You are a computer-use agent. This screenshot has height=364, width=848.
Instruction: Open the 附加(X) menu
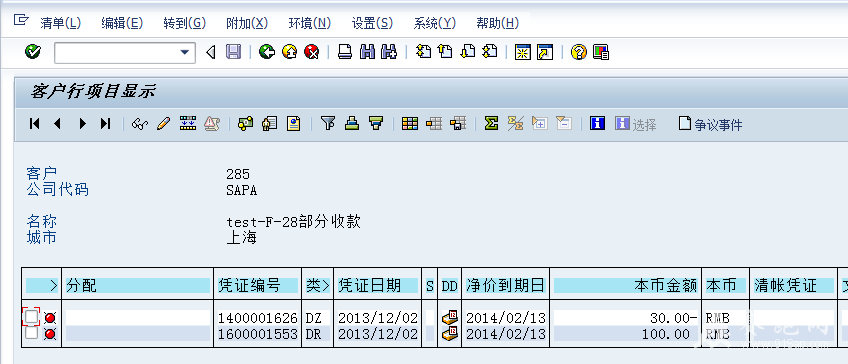[247, 23]
